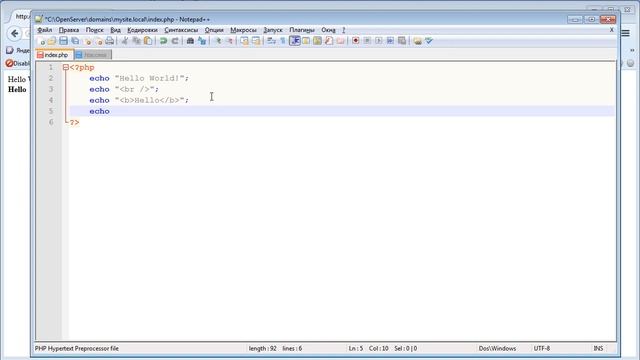
Task: Click the Save All icon
Action: [x=75, y=41]
